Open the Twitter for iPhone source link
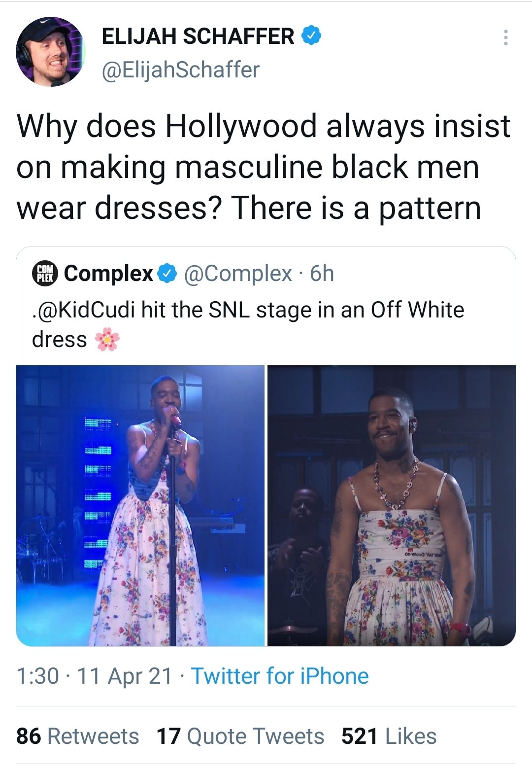The image size is (532, 769). coord(280,676)
